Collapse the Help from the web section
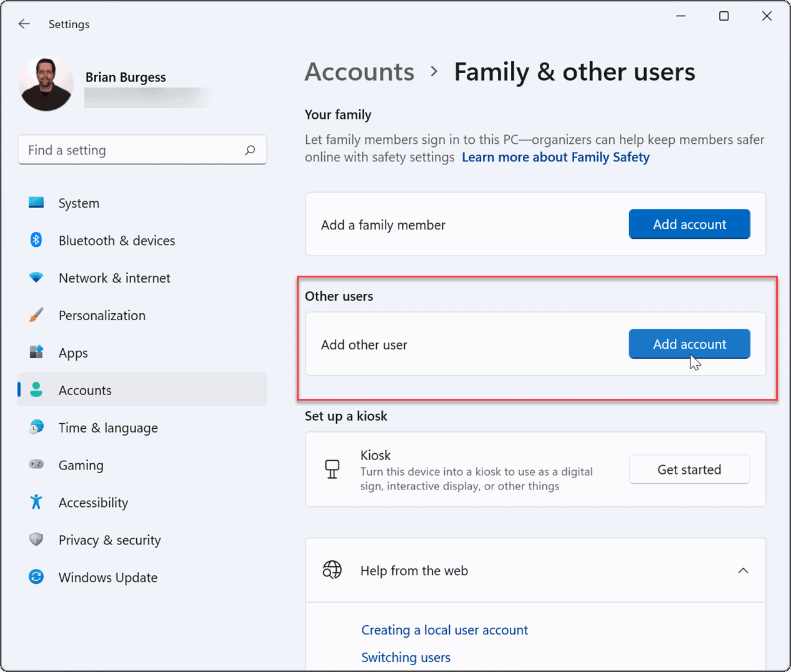This screenshot has height=672, width=791. tap(743, 570)
